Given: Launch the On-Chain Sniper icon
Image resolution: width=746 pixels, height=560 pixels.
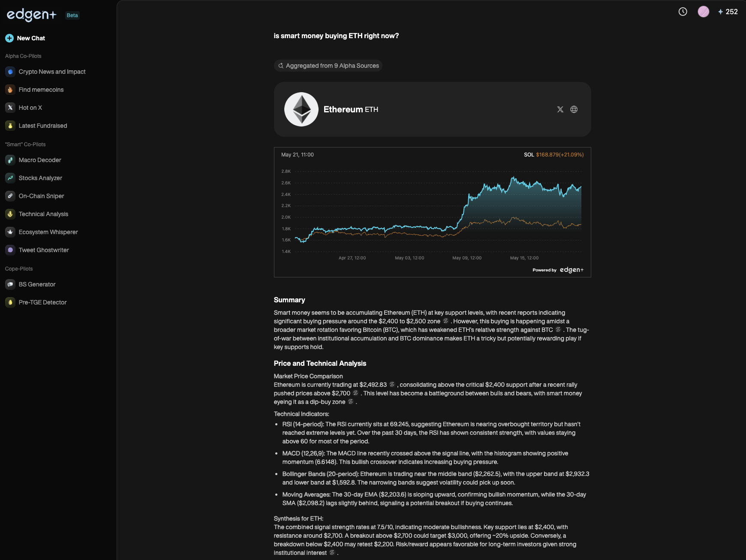Looking at the screenshot, I should (x=10, y=196).
